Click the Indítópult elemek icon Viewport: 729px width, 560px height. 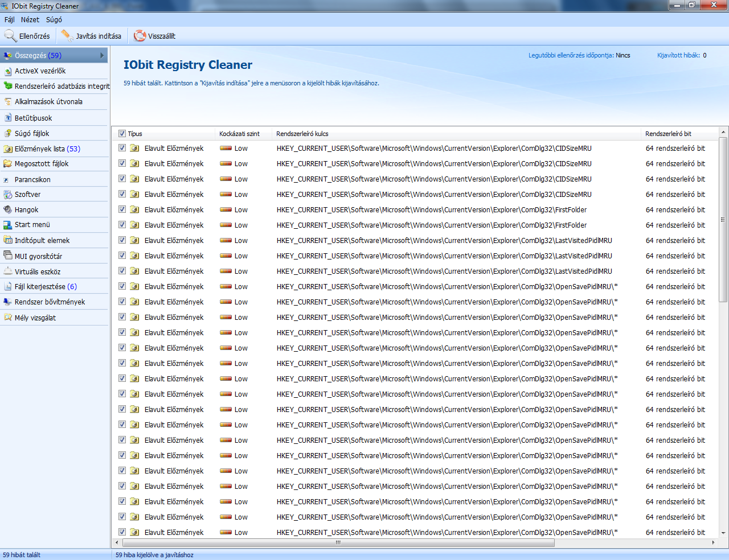point(8,240)
